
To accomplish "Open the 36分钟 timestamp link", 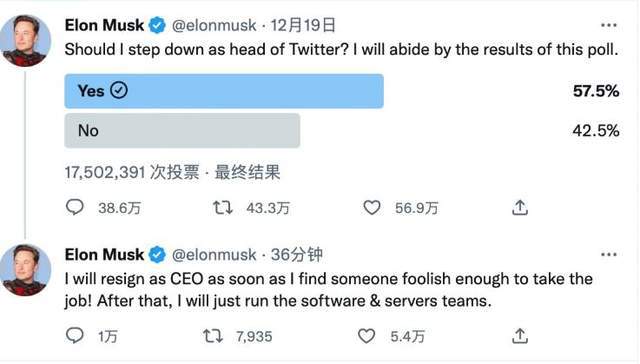I will [297, 255].
